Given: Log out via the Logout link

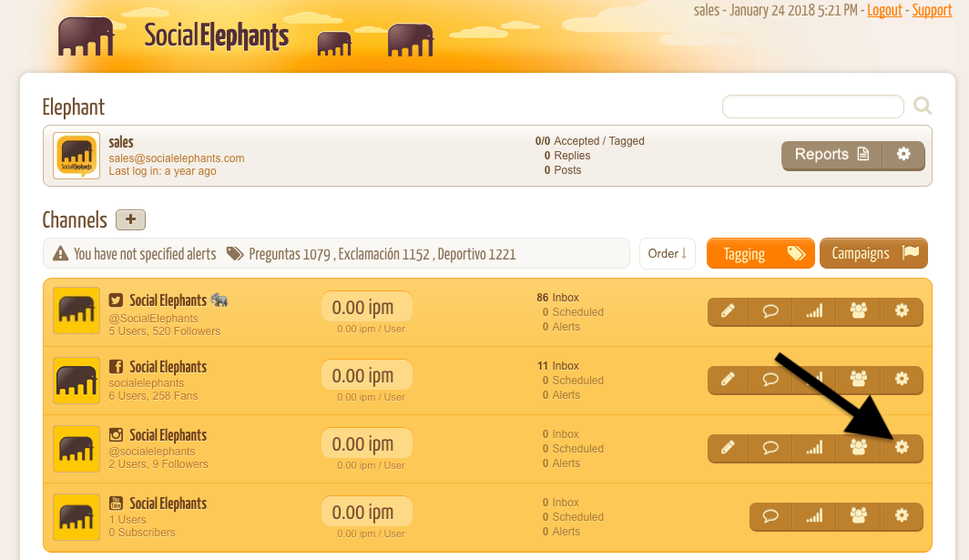Looking at the screenshot, I should (884, 11).
